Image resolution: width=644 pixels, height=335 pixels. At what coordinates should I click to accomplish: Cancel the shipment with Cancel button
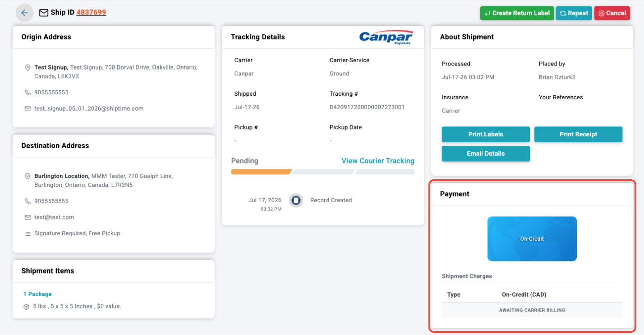pyautogui.click(x=612, y=13)
